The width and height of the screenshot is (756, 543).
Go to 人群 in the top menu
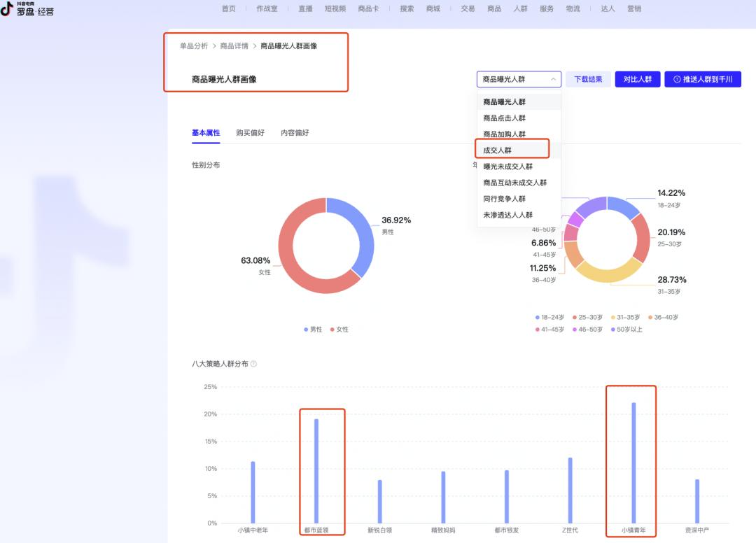(x=520, y=8)
